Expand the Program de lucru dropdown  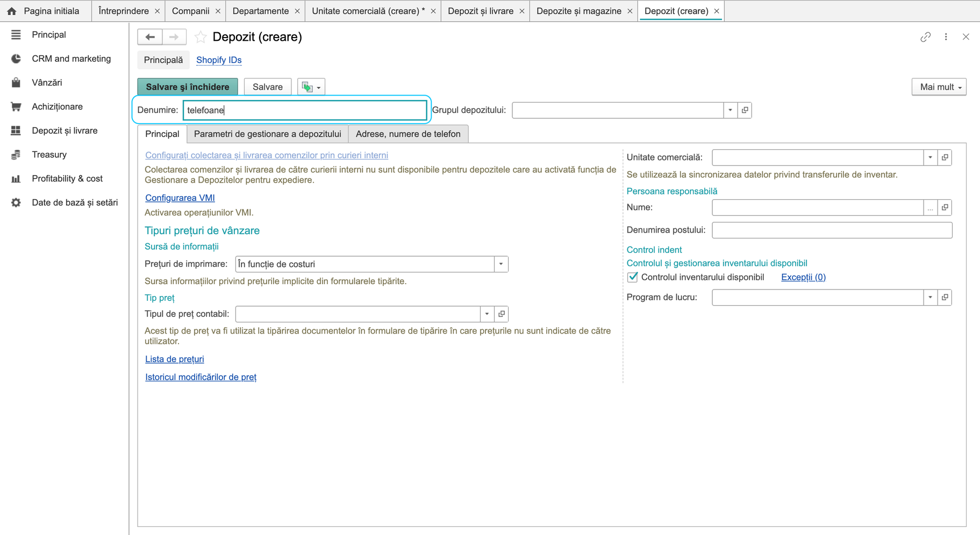click(930, 297)
